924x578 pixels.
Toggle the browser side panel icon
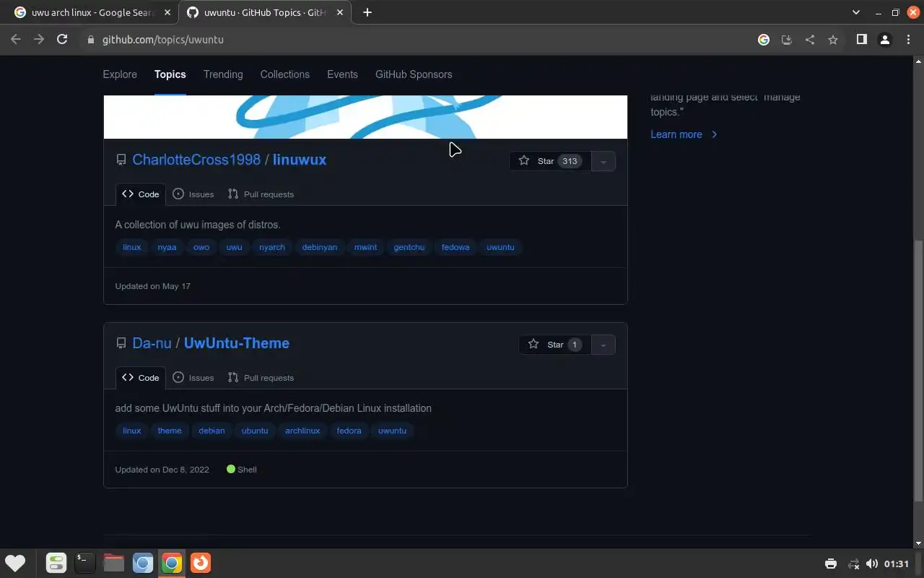click(861, 40)
